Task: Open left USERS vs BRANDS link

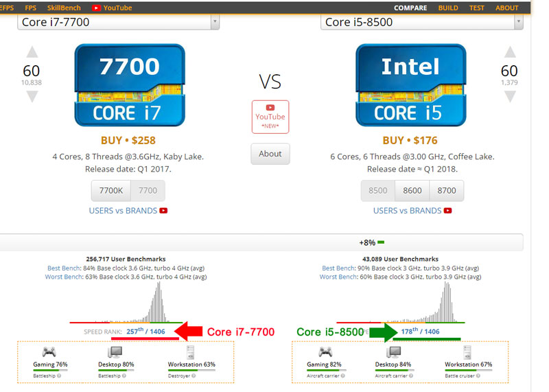Action: tap(123, 211)
